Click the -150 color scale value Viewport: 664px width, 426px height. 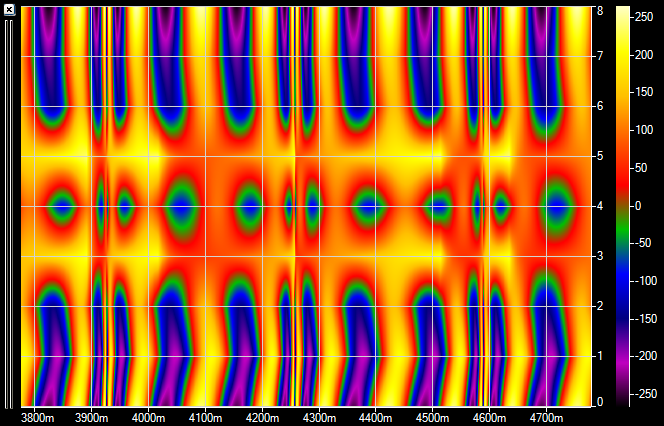click(x=646, y=319)
